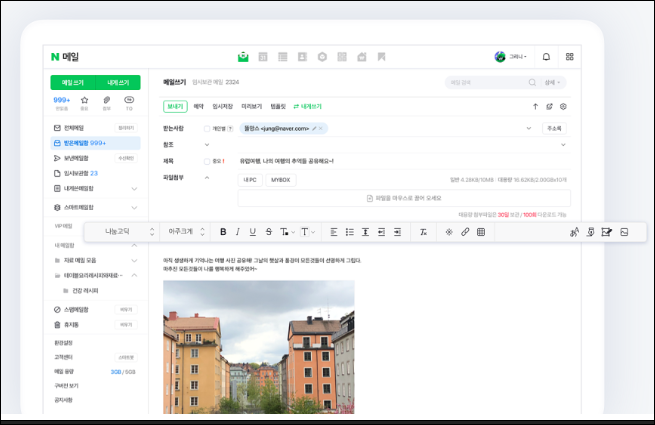Click 보내기 send button
Image resolution: width=655 pixels, height=425 pixels.
pyautogui.click(x=175, y=107)
